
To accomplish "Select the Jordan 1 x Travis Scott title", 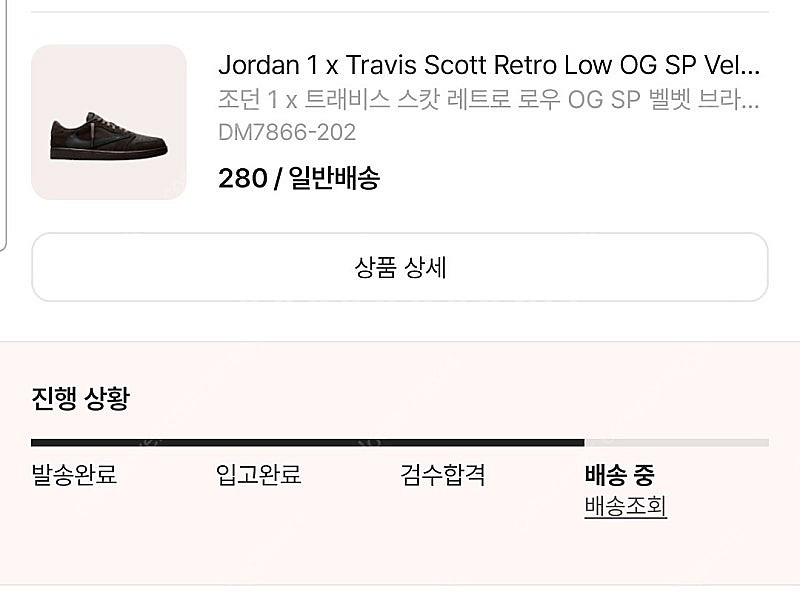I will [x=489, y=65].
